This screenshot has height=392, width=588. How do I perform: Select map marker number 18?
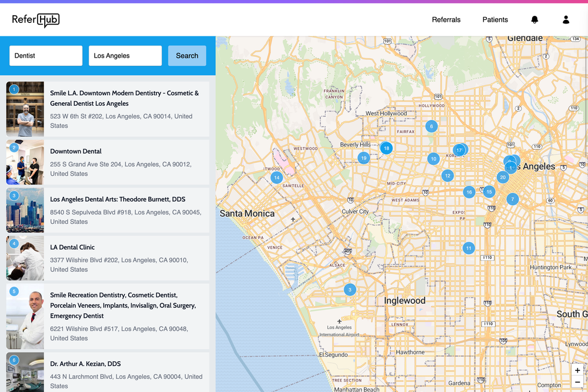tap(386, 148)
